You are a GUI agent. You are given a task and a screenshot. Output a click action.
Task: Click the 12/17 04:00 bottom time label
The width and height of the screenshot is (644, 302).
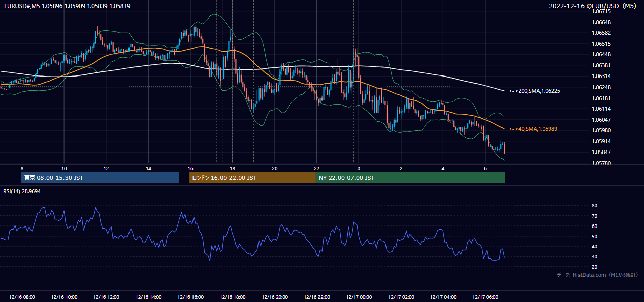pos(443,297)
